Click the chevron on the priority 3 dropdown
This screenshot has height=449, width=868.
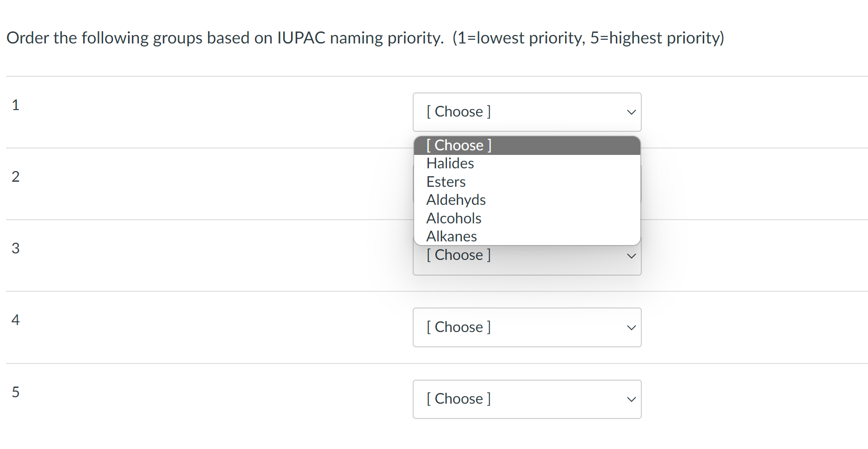coord(631,255)
